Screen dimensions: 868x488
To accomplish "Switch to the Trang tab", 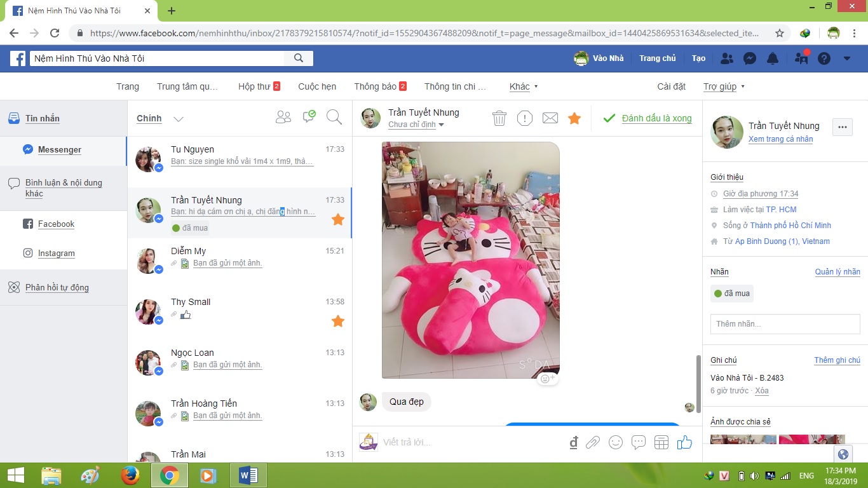I will pyautogui.click(x=128, y=86).
